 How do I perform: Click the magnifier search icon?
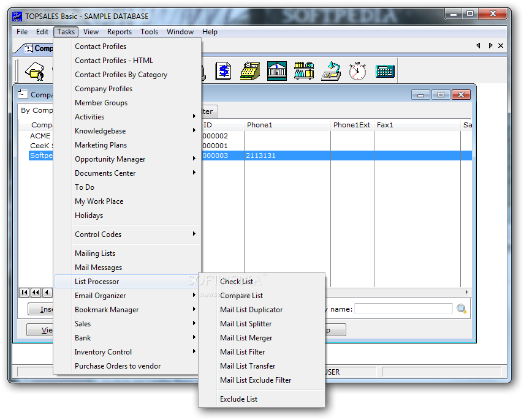click(x=461, y=309)
